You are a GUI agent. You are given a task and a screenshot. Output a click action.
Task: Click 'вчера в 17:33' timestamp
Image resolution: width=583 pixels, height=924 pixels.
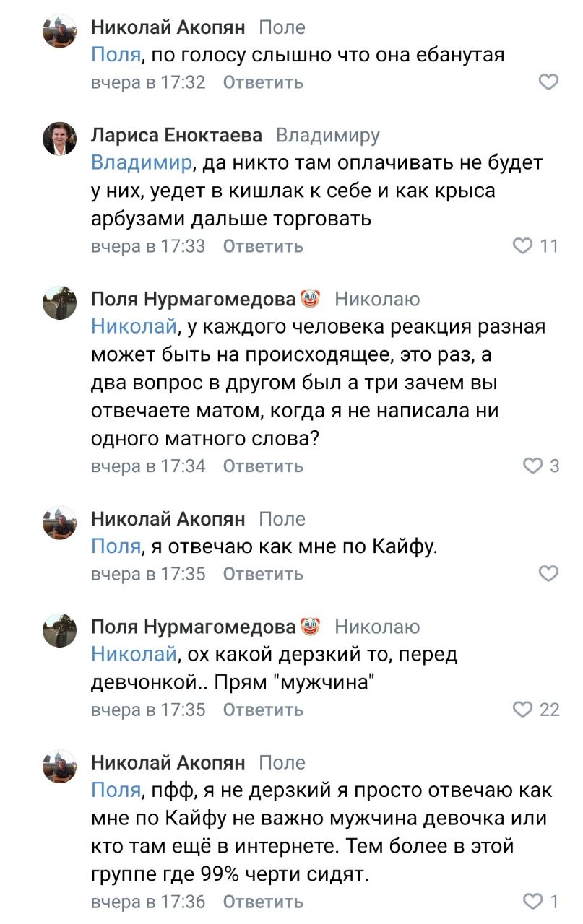click(148, 246)
